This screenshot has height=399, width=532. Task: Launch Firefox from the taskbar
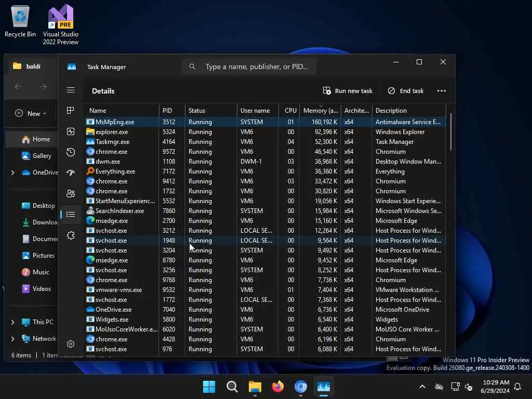click(278, 387)
